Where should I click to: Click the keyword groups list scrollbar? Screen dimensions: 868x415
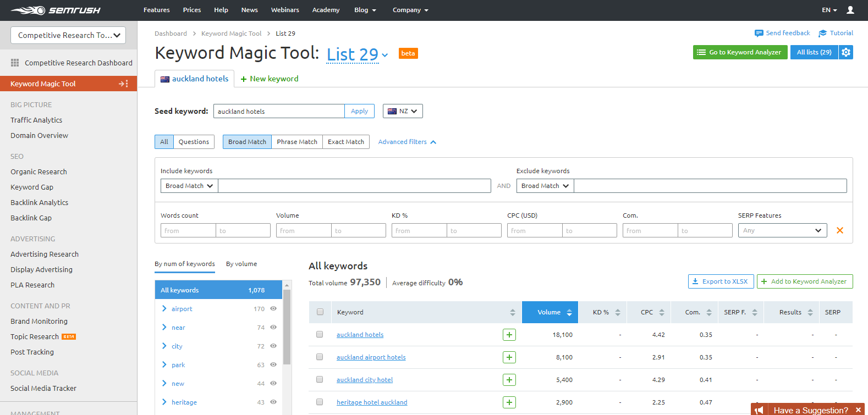(287, 327)
